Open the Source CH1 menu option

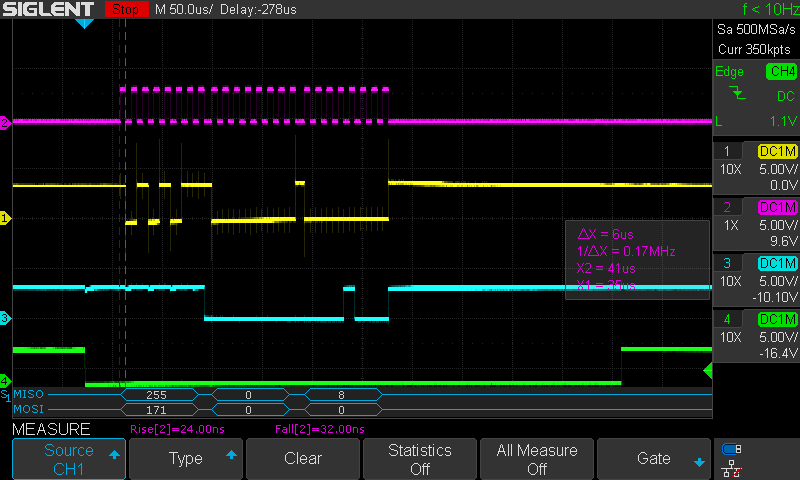(69, 459)
